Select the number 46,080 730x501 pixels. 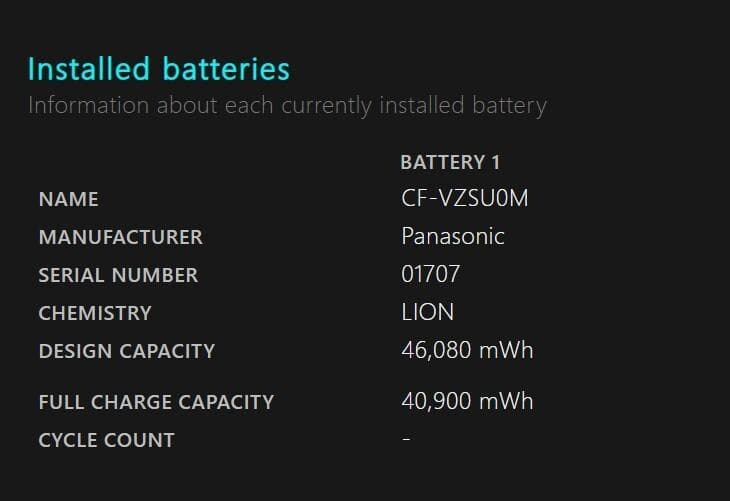435,350
